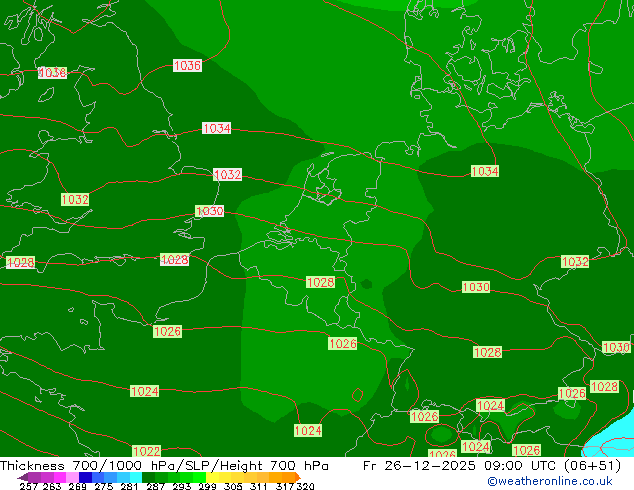Click the 281 legend value
Screen dimensions: 634x490
click(129, 486)
